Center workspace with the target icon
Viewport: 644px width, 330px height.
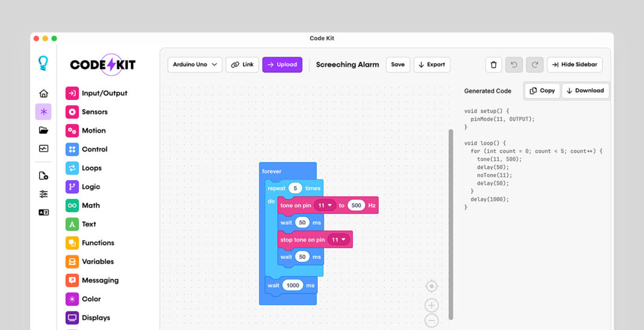pos(432,286)
